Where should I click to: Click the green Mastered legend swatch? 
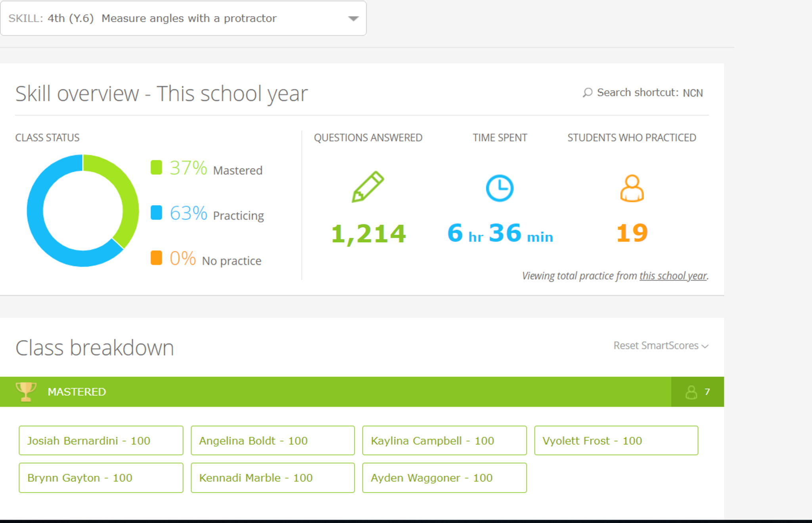156,167
